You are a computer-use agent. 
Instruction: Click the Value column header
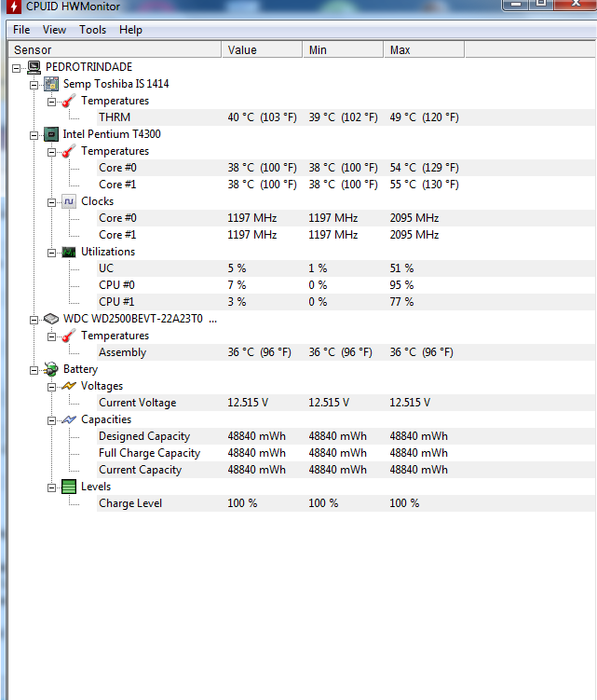pos(262,50)
